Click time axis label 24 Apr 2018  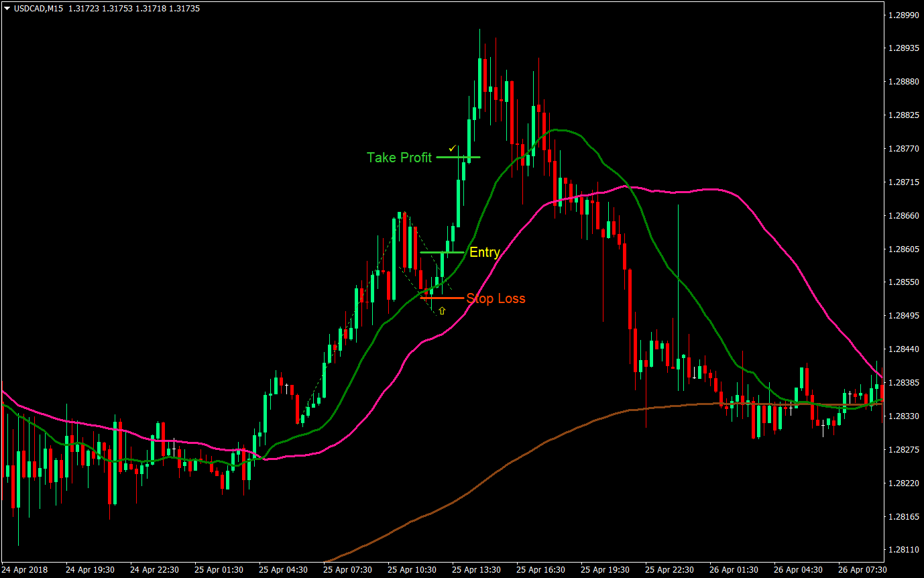click(x=25, y=570)
